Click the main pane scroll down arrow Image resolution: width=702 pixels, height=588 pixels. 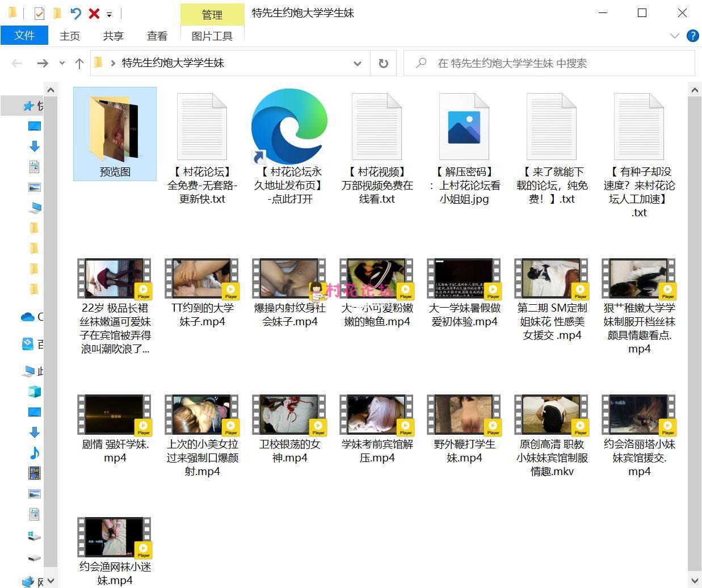[x=695, y=580]
